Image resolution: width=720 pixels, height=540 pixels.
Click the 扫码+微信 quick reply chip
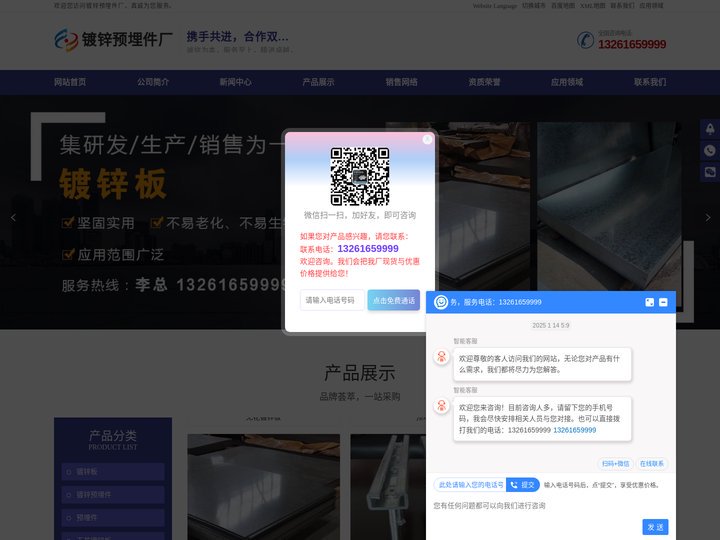(615, 464)
